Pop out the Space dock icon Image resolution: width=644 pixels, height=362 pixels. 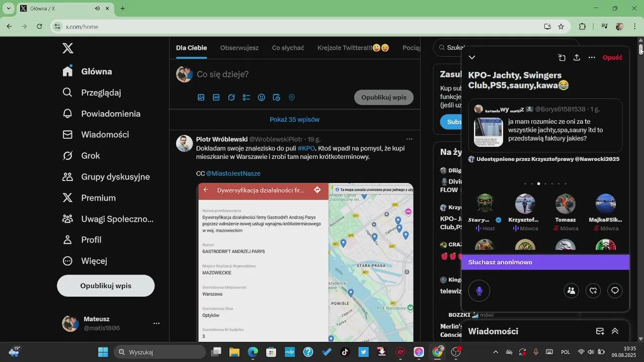[562, 57]
